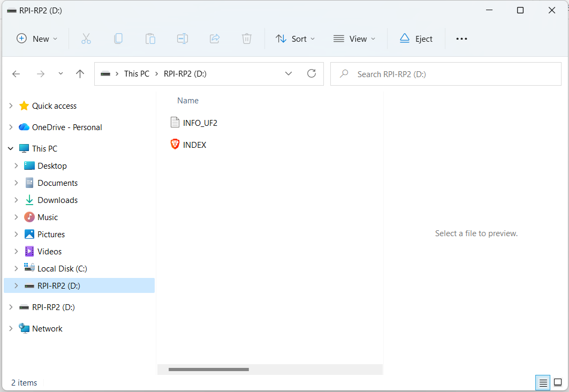The height and width of the screenshot is (392, 569).
Task: Select Local Disk (C:) in sidebar
Action: coord(62,269)
